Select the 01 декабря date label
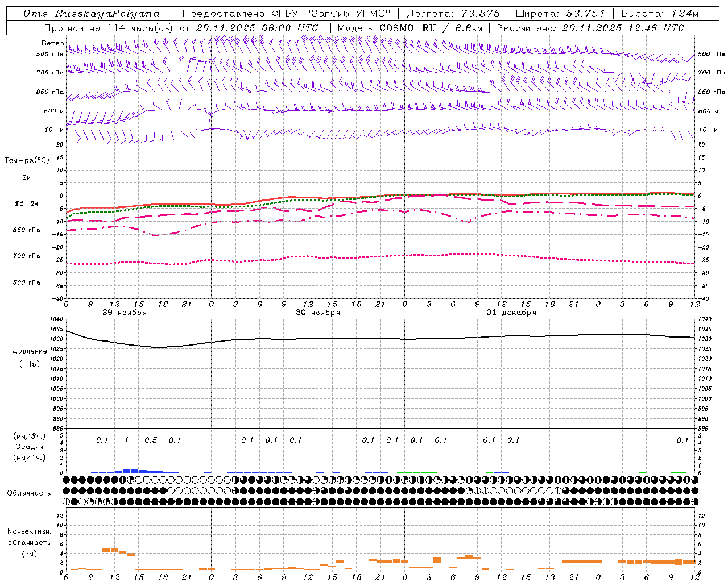728x582 pixels. tap(511, 313)
